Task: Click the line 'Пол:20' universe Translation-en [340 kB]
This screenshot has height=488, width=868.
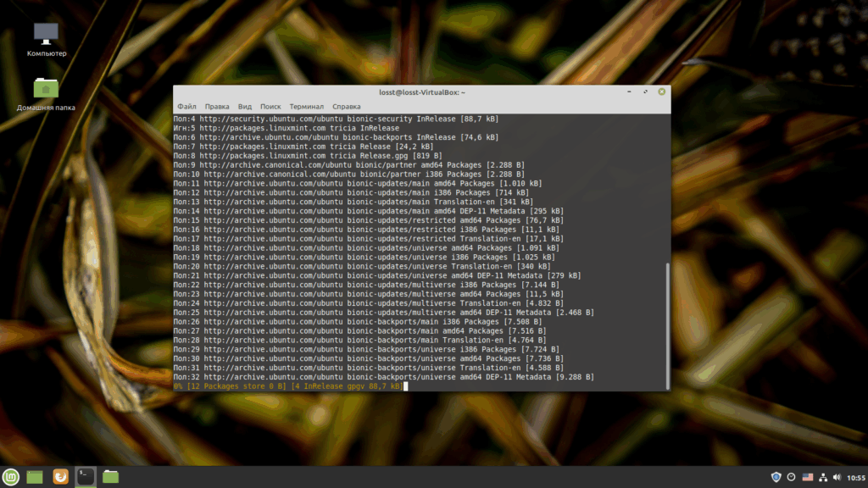Action: click(x=362, y=266)
